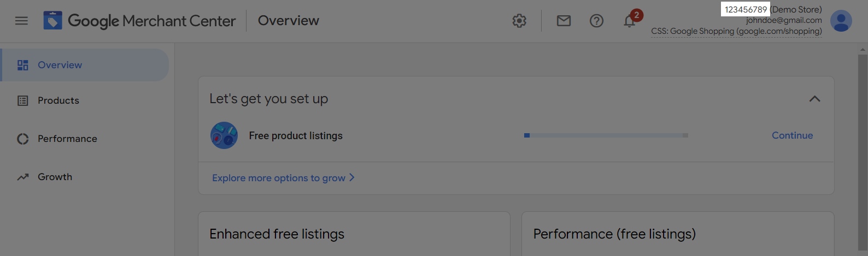868x256 pixels.
Task: Click the arrow beside Explore more options
Action: [x=352, y=177]
